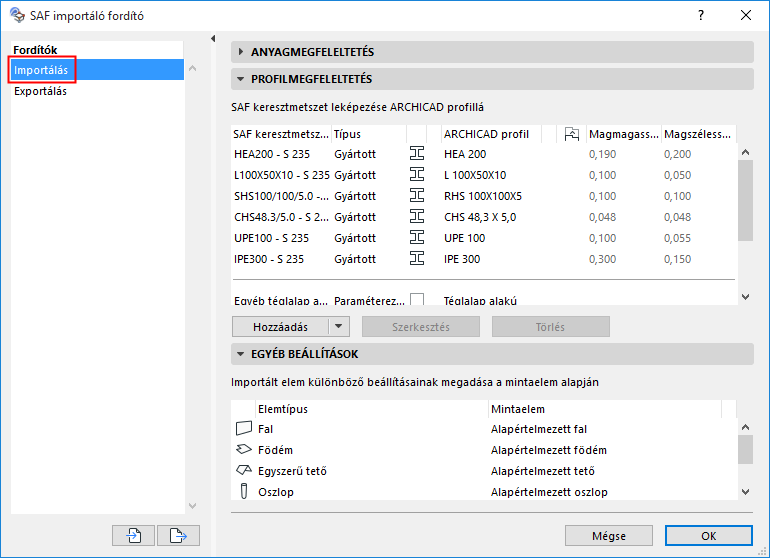Image resolution: width=770 pixels, height=558 pixels.
Task: Select the Egyéb téglalap a... row
Action: (484, 300)
